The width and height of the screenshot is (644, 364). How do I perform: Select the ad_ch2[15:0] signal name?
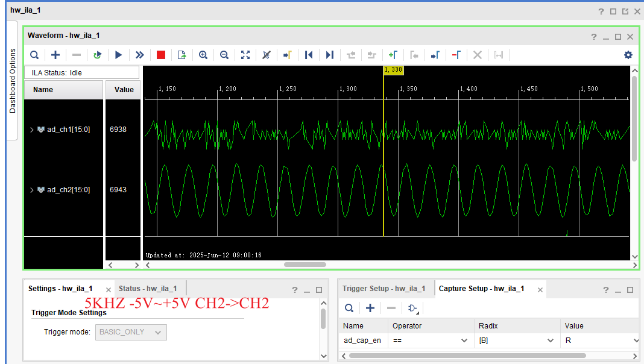pyautogui.click(x=68, y=190)
